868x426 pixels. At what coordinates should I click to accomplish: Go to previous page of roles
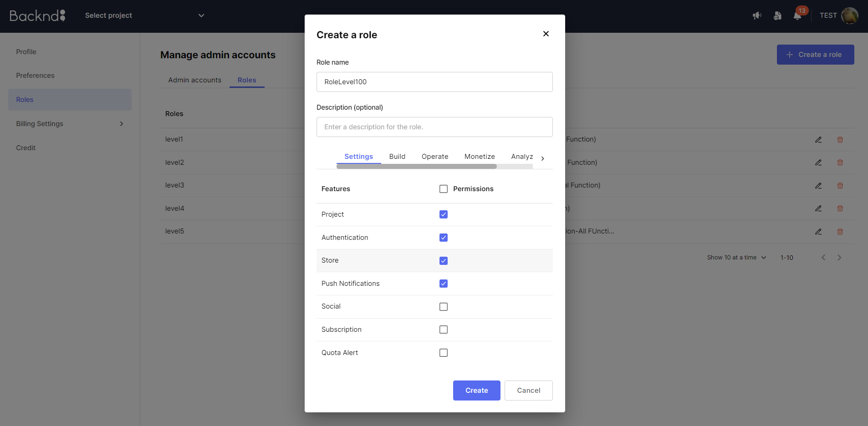point(823,258)
